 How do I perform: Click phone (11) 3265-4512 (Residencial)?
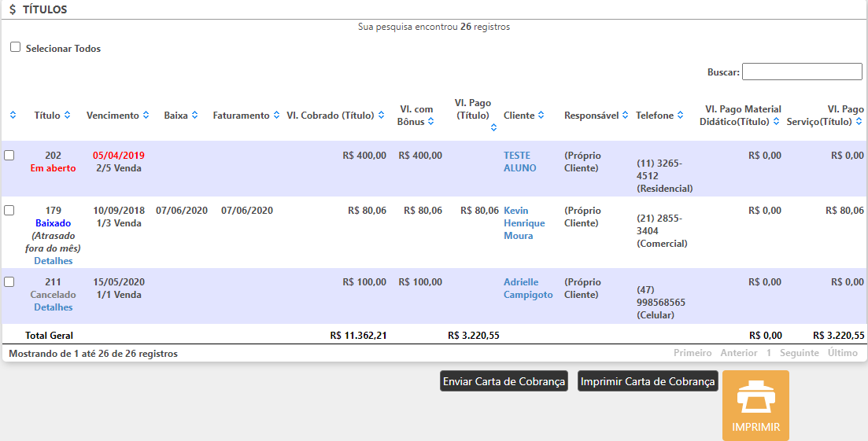click(x=664, y=176)
